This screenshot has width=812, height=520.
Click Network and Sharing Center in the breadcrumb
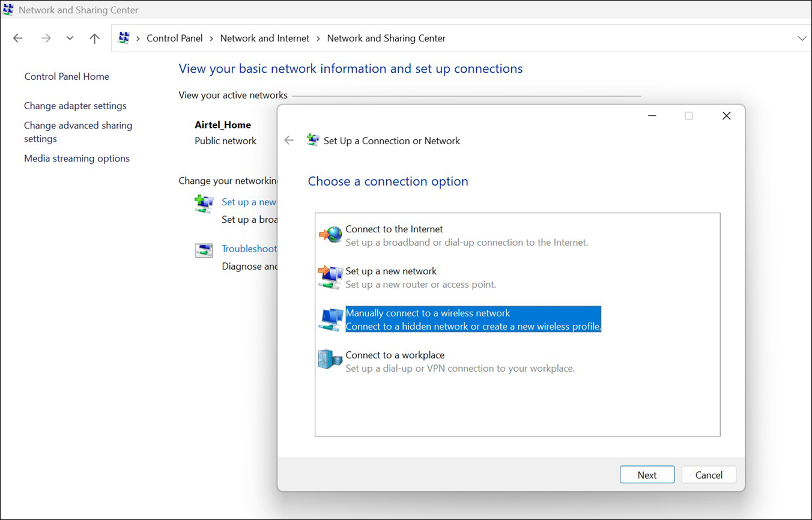pyautogui.click(x=386, y=38)
